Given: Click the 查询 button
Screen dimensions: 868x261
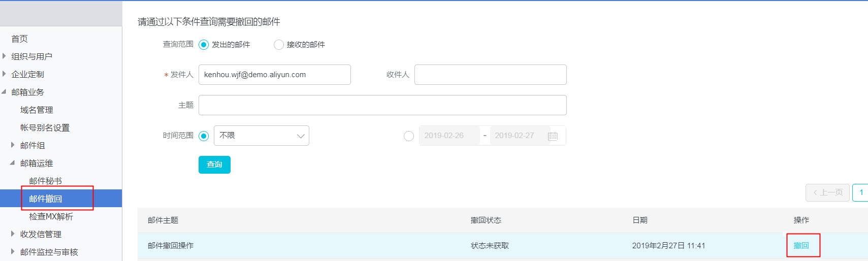Looking at the screenshot, I should pos(214,165).
